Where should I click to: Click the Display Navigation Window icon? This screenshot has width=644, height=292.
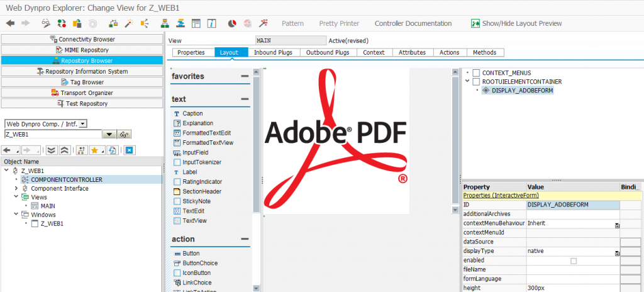point(180,23)
